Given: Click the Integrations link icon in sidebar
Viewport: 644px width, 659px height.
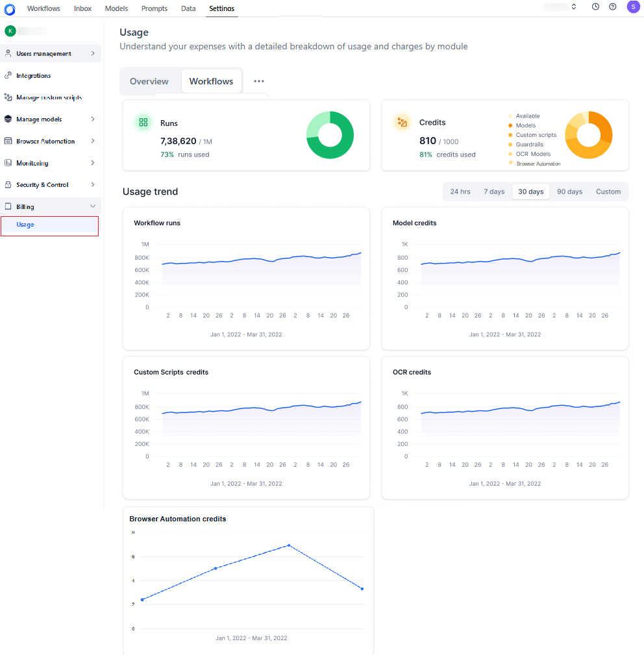Looking at the screenshot, I should [x=8, y=75].
